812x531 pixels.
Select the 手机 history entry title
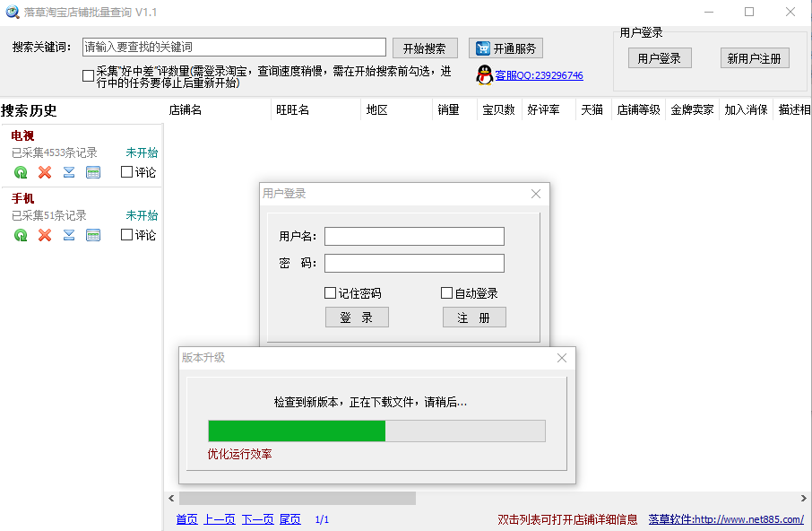point(22,198)
